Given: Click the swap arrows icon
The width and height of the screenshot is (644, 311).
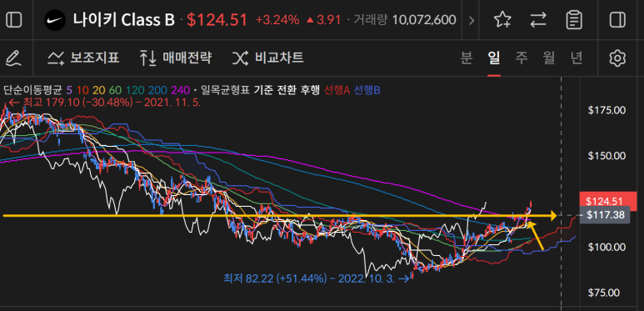Looking at the screenshot, I should click(538, 20).
